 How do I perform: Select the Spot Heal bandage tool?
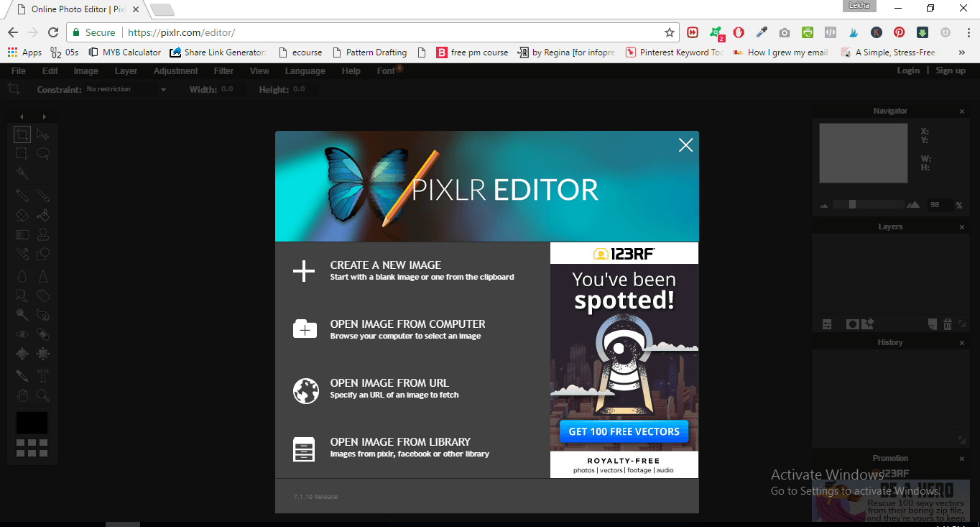pos(43,334)
